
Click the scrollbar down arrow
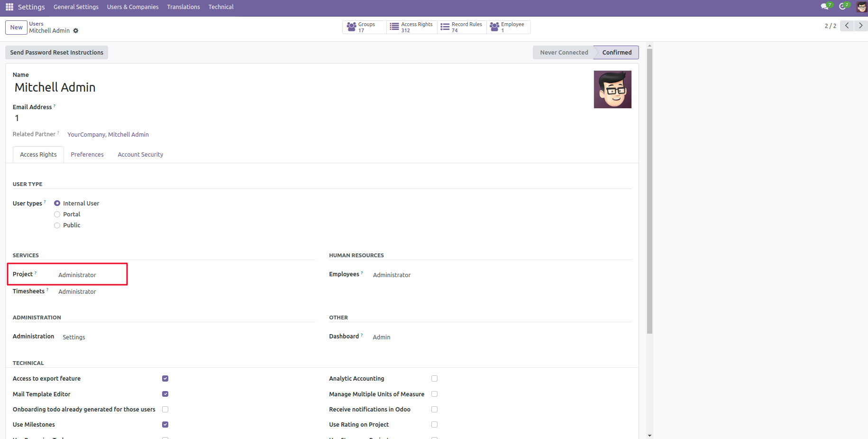pos(649,435)
